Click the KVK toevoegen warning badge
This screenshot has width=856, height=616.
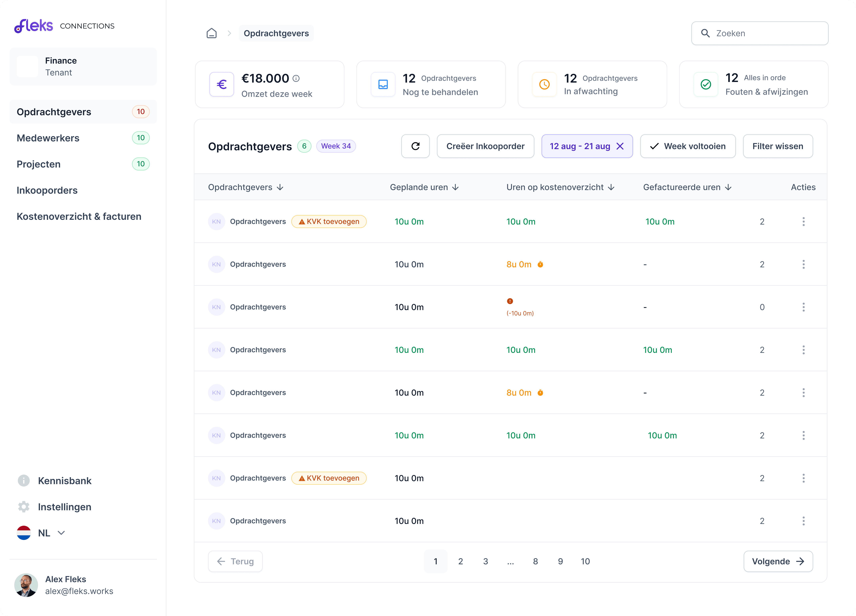pyautogui.click(x=329, y=221)
